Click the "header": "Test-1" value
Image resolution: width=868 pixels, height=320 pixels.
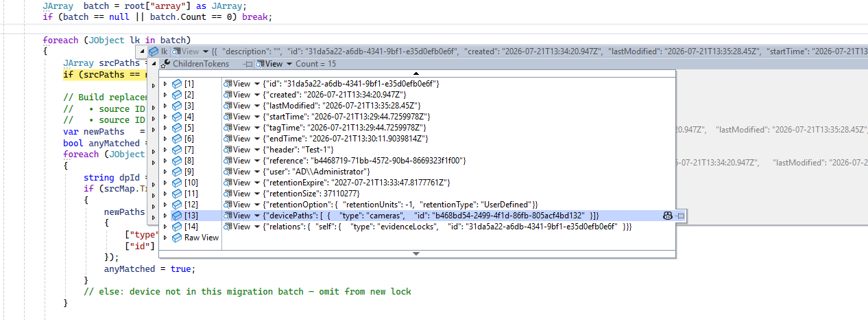(299, 150)
